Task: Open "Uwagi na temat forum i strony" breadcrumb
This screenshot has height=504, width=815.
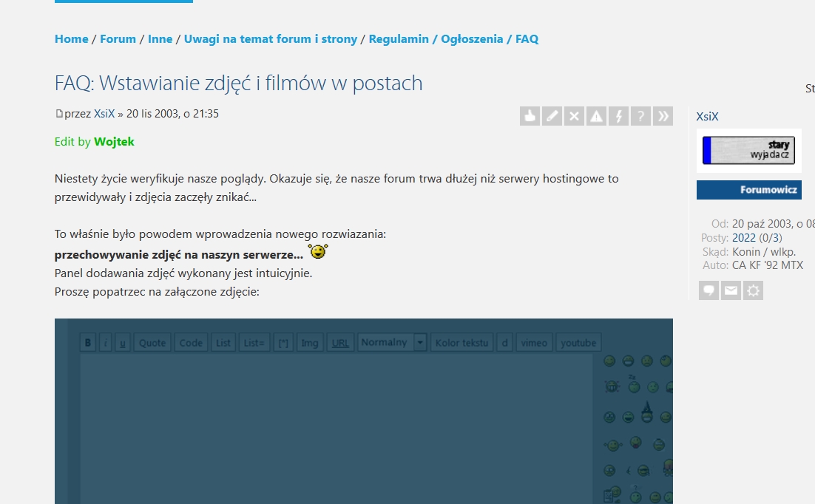Action: point(270,39)
